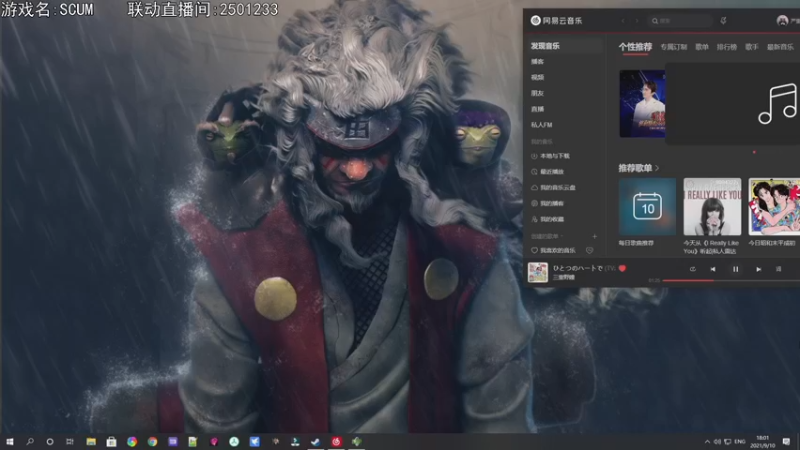Open the 我喜欢的音乐 playlist
This screenshot has width=800, height=450.
click(x=554, y=251)
